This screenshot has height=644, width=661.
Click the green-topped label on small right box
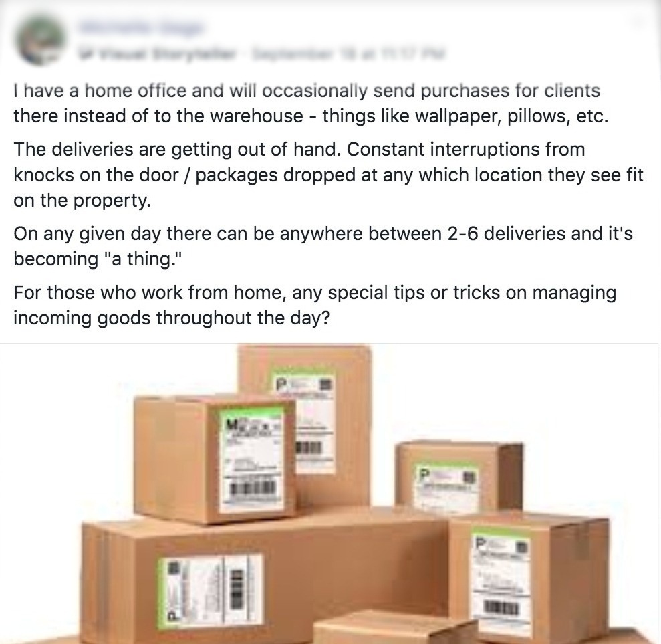coord(447,487)
